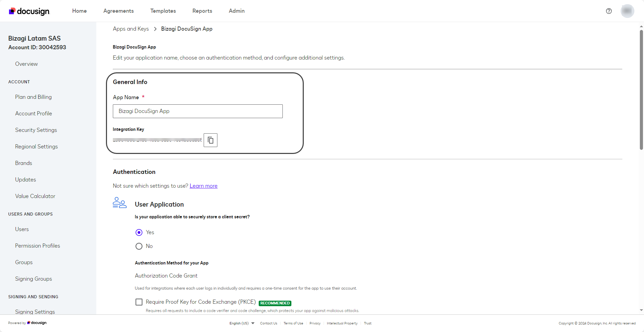Open Regional Settings
644x332 pixels.
[36, 147]
